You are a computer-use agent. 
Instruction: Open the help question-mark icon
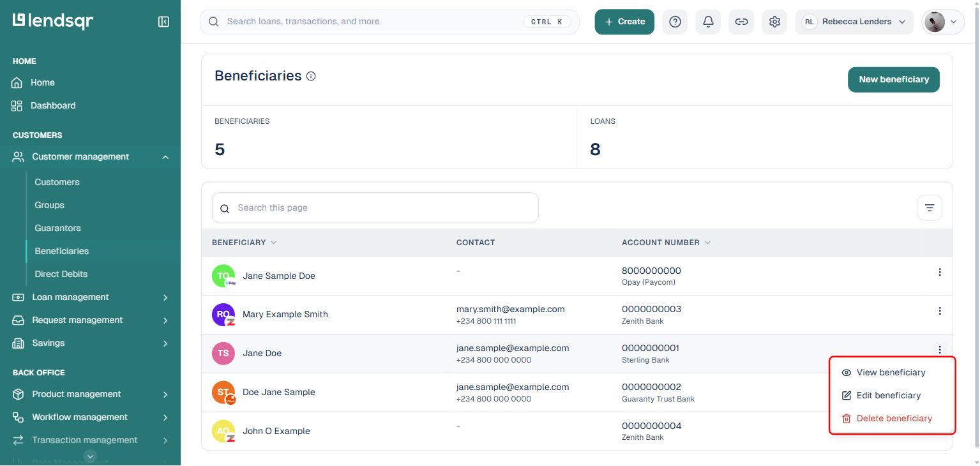pyautogui.click(x=675, y=22)
